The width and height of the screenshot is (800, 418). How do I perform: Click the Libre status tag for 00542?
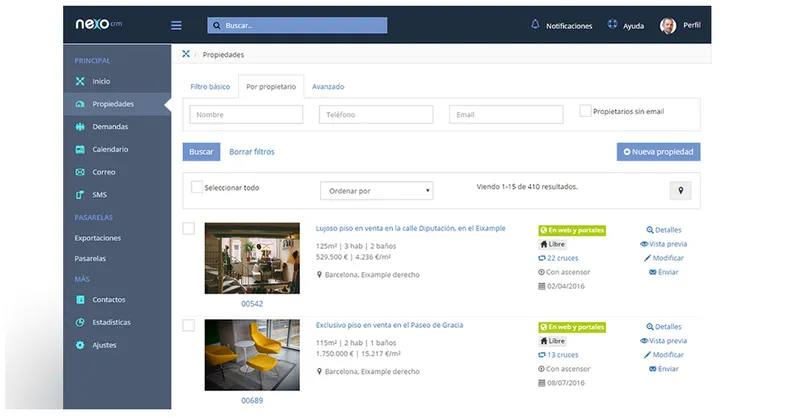tap(553, 244)
